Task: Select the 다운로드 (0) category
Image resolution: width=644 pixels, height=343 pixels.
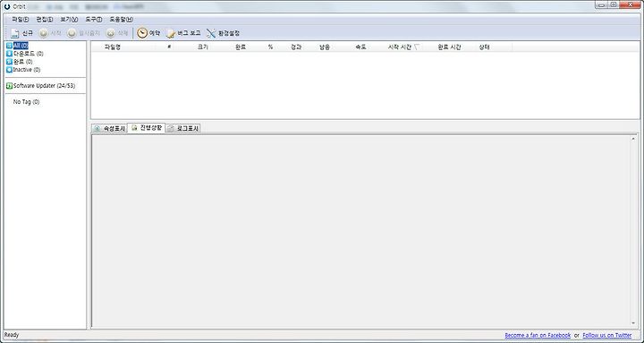Action: [x=25, y=54]
